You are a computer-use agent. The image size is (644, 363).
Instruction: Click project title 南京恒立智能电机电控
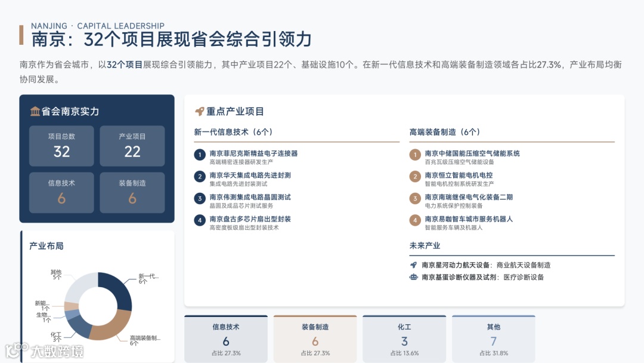(x=459, y=175)
